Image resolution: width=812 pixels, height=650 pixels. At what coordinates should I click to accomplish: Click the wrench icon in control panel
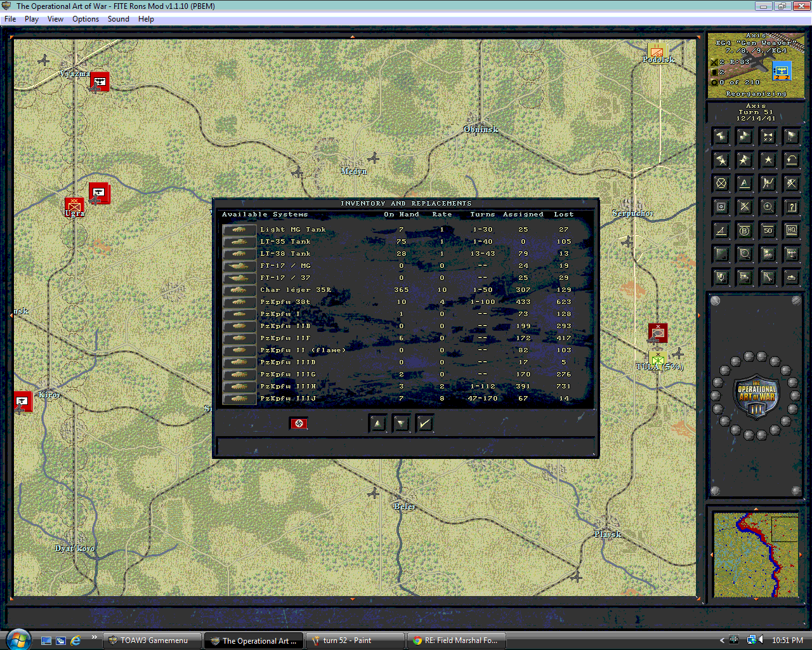(768, 277)
